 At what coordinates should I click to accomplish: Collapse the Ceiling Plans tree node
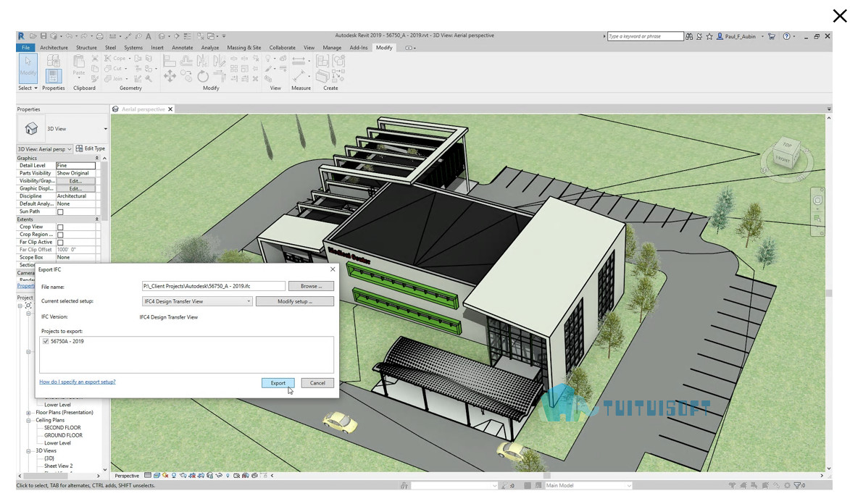click(x=28, y=420)
